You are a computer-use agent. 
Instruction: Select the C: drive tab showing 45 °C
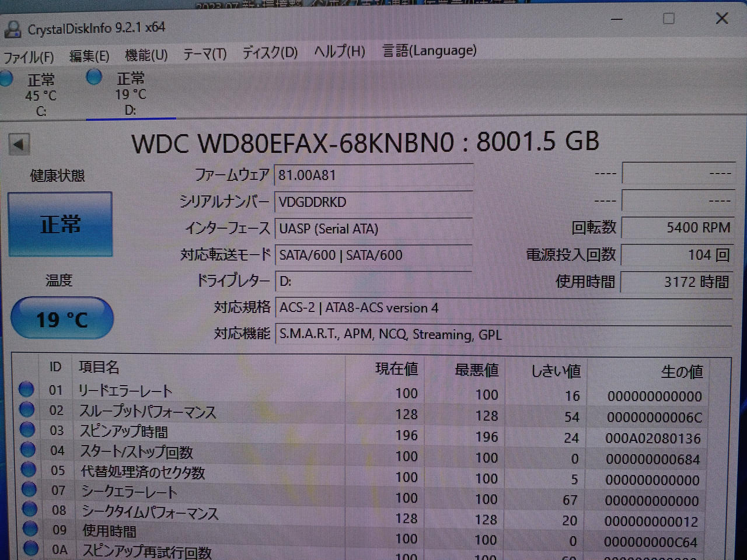[41, 95]
